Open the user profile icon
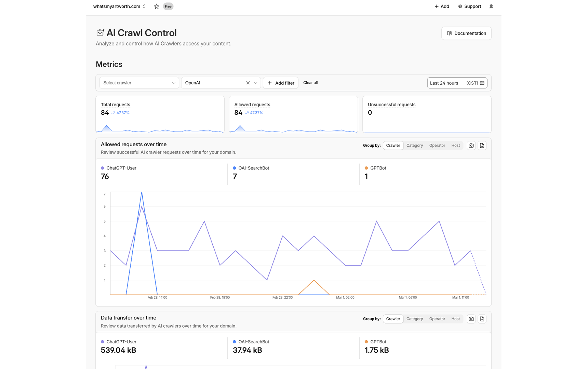The image size is (588, 369). pyautogui.click(x=491, y=6)
